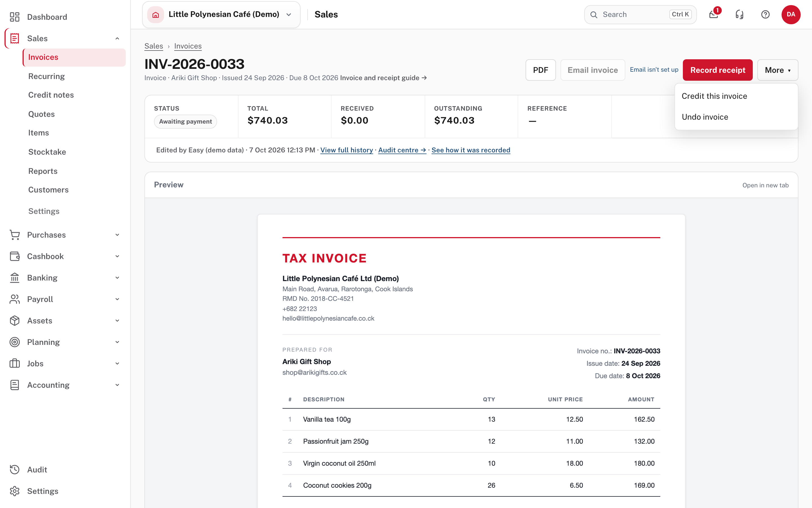Click the Payroll people icon
This screenshot has height=508, width=812.
pyautogui.click(x=14, y=299)
